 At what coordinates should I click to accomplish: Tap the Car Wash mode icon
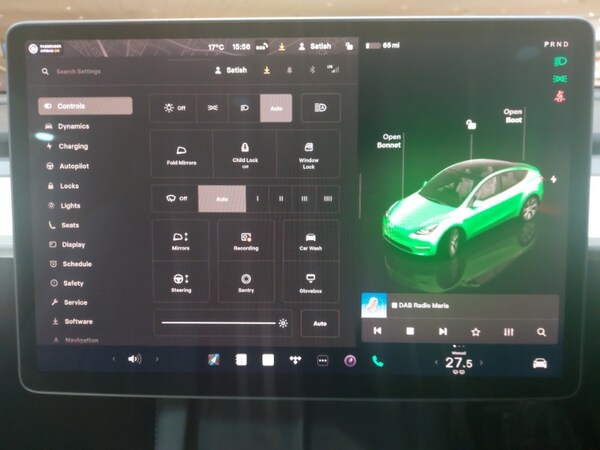pos(310,241)
